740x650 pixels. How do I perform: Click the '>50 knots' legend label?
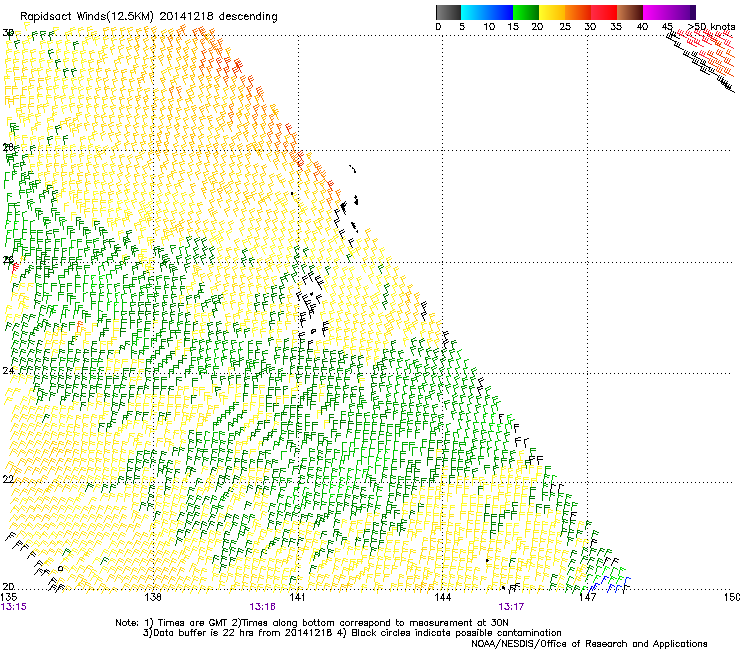pos(711,27)
